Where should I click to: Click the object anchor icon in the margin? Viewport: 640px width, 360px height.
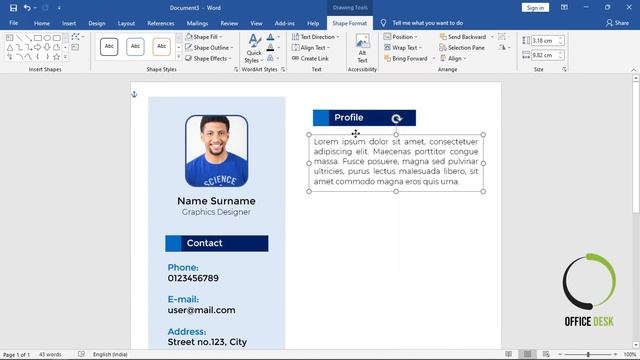[x=134, y=94]
